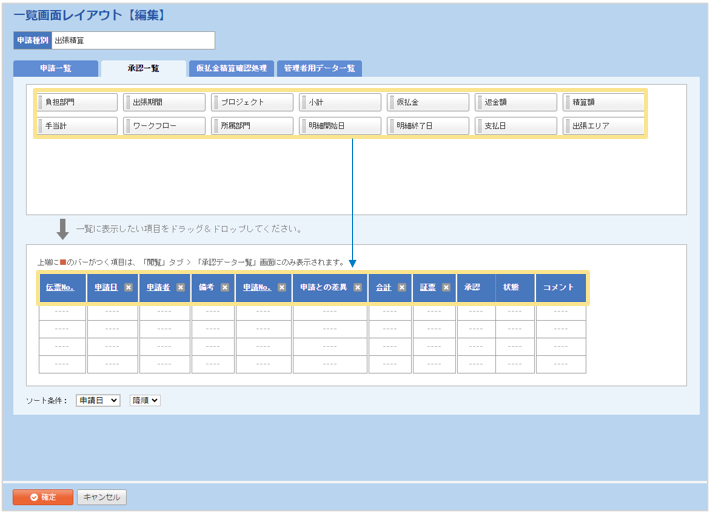Click the 伝票No. column header link

(61, 287)
